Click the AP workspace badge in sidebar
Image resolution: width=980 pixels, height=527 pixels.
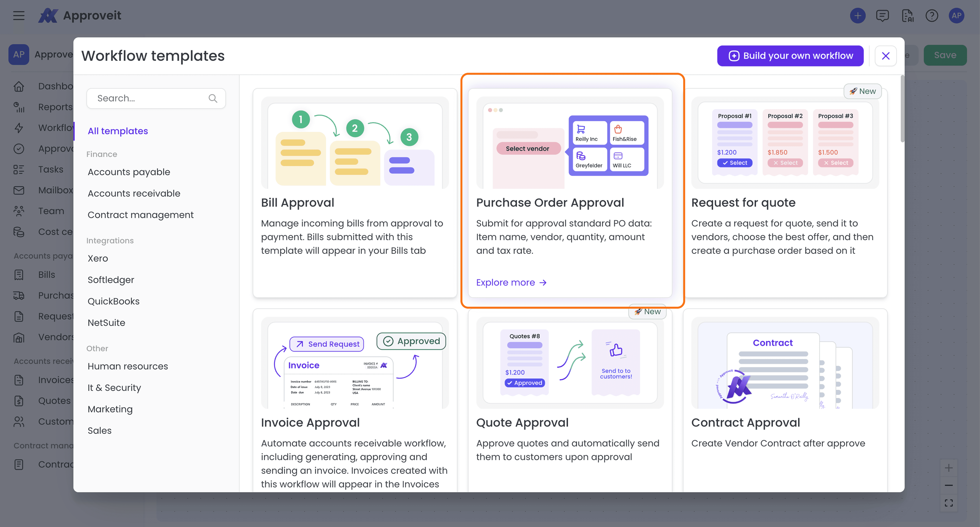[19, 54]
